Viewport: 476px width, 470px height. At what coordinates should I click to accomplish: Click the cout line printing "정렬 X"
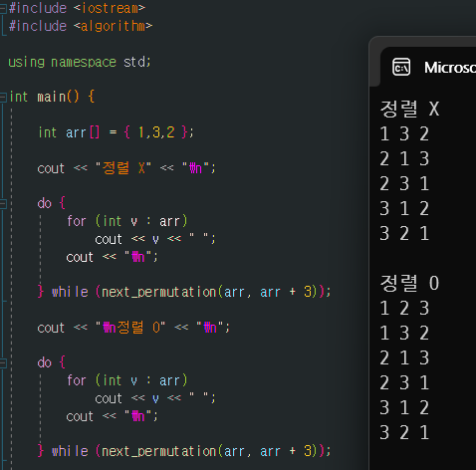click(x=126, y=168)
